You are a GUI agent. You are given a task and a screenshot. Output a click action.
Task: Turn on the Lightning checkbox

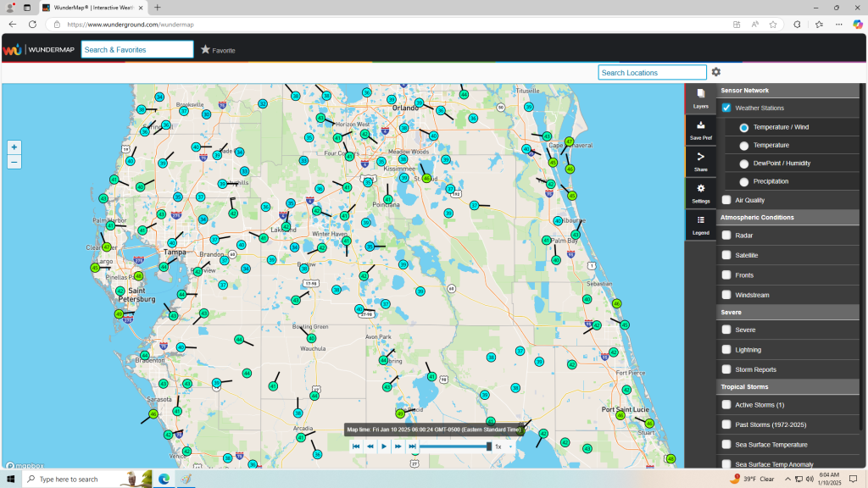tap(726, 350)
